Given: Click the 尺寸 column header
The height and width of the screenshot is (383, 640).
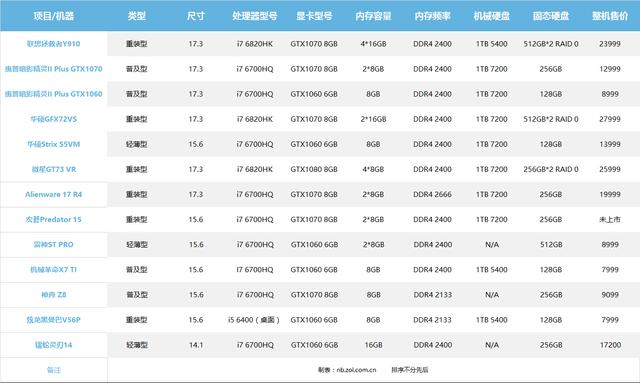Looking at the screenshot, I should (x=196, y=16).
